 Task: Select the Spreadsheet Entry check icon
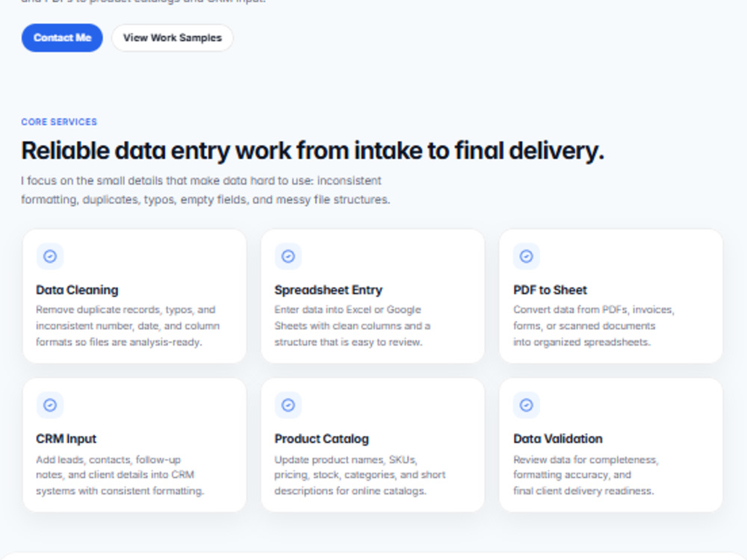(288, 256)
